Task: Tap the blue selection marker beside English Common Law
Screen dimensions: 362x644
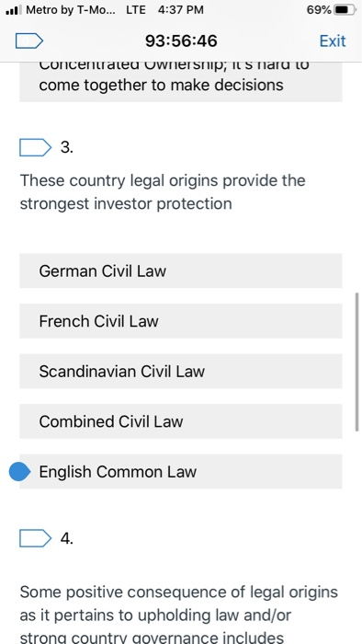Action: pyautogui.click(x=19, y=471)
